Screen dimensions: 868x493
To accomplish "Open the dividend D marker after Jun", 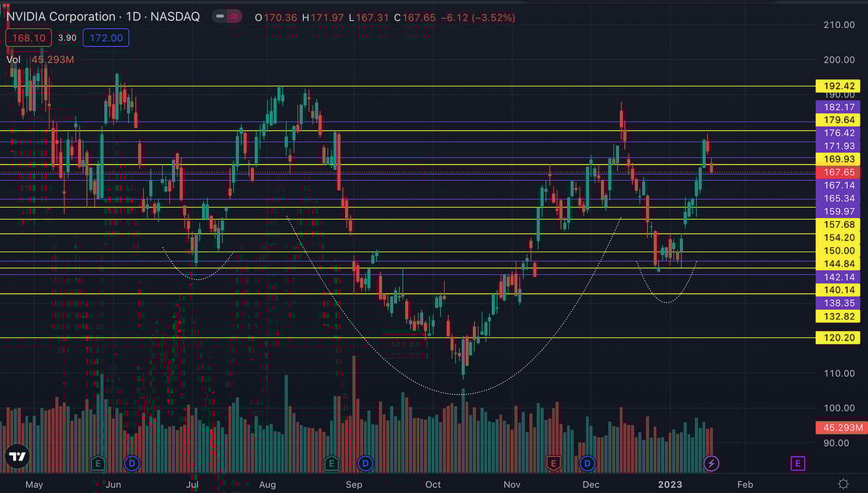I will [x=132, y=463].
